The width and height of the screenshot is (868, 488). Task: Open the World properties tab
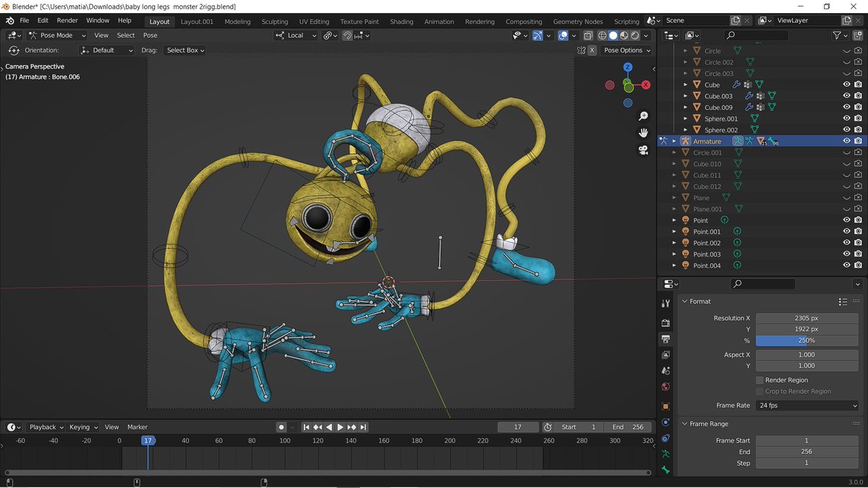point(665,388)
